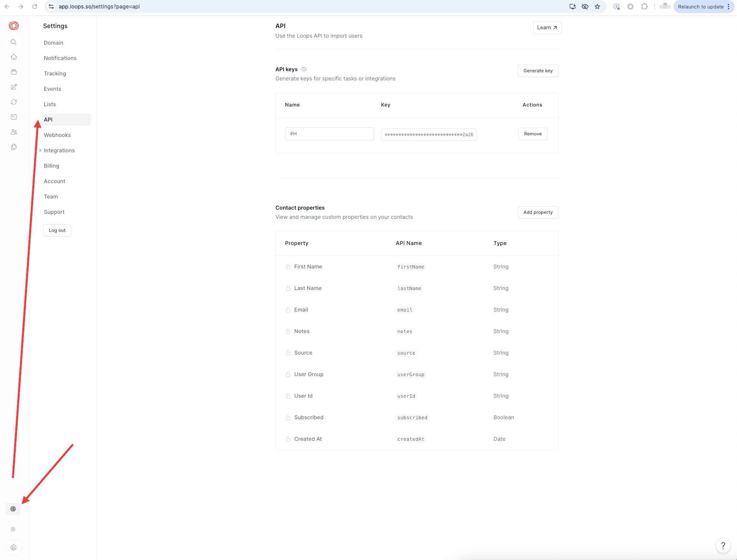Click the PH key name field
Image resolution: width=737 pixels, height=560 pixels.
pos(330,134)
